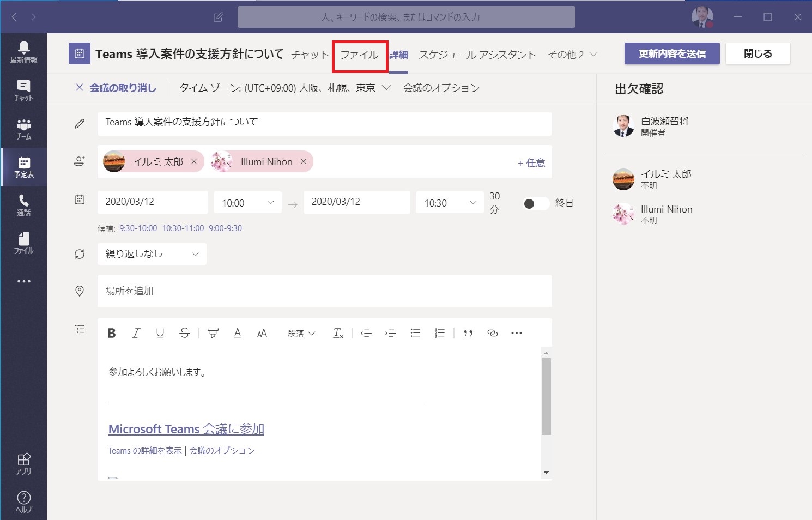Remove attendee イルミ 太郎
812x520 pixels.
tap(194, 161)
